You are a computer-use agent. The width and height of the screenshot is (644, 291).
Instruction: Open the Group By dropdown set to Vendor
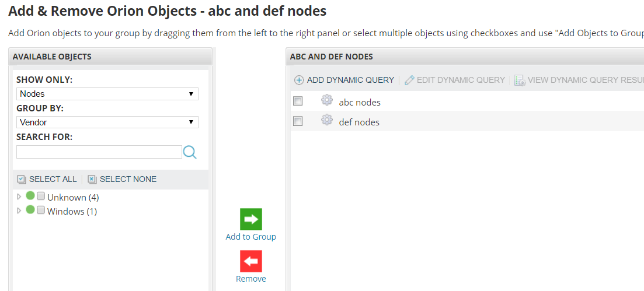(x=107, y=122)
